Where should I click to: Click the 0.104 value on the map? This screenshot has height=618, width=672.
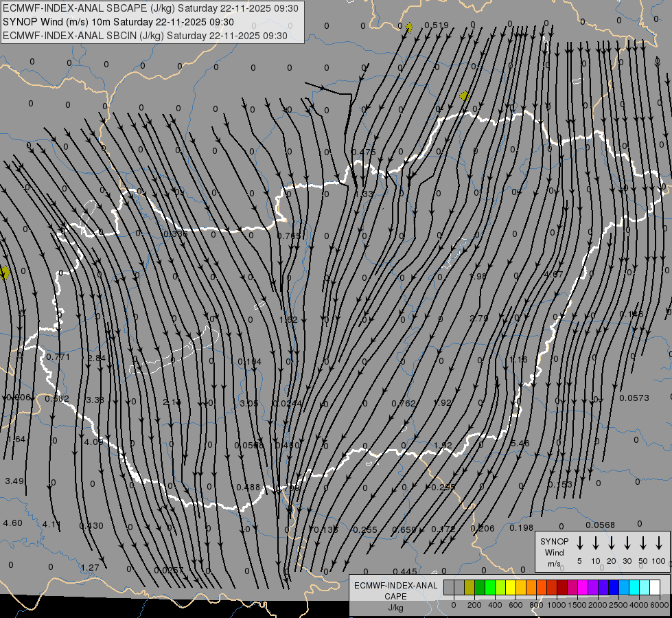(x=249, y=362)
